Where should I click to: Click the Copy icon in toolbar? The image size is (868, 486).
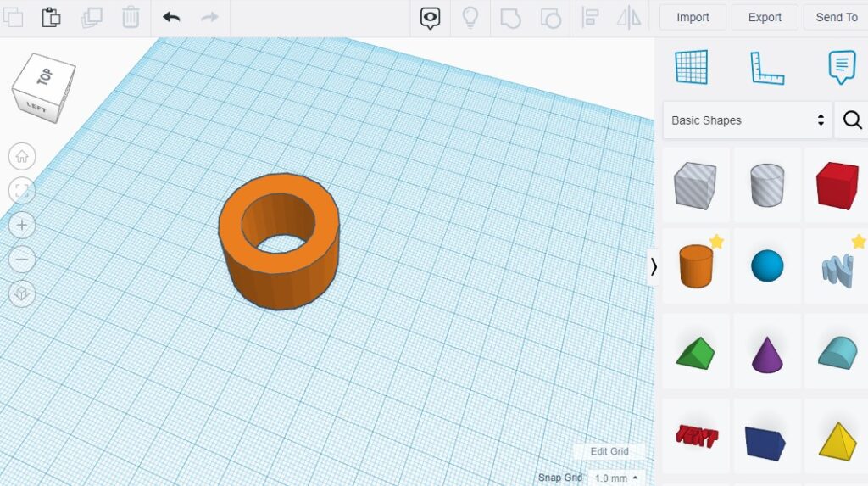pyautogui.click(x=13, y=17)
